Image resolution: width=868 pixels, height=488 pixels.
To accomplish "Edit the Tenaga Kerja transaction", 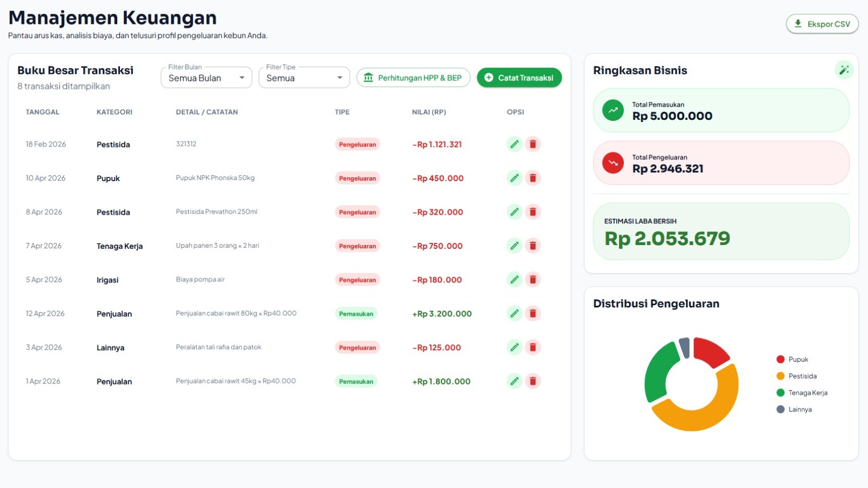I will (514, 246).
